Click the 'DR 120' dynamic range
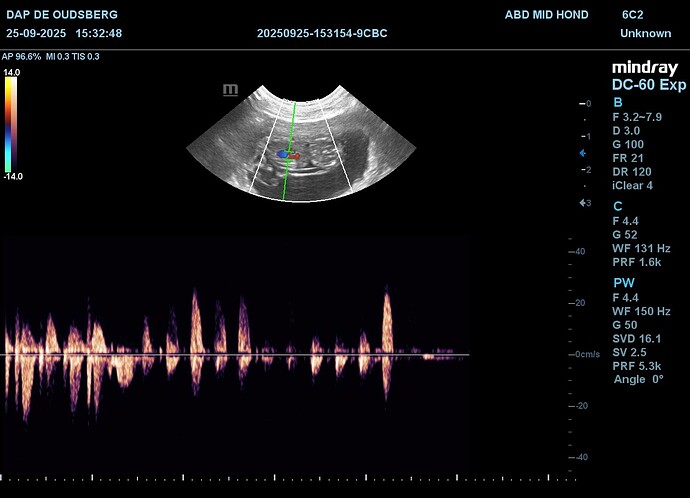This screenshot has width=690, height=498. pos(632,172)
